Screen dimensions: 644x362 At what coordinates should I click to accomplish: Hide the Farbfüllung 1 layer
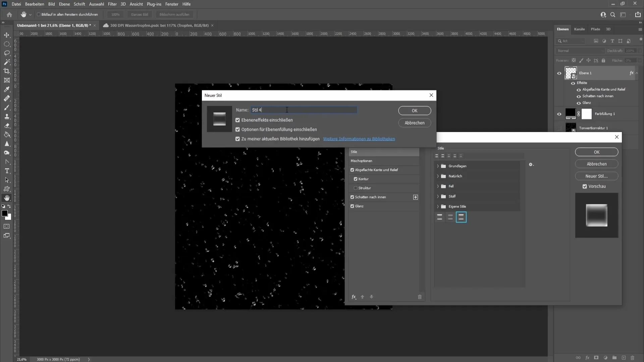pyautogui.click(x=559, y=114)
